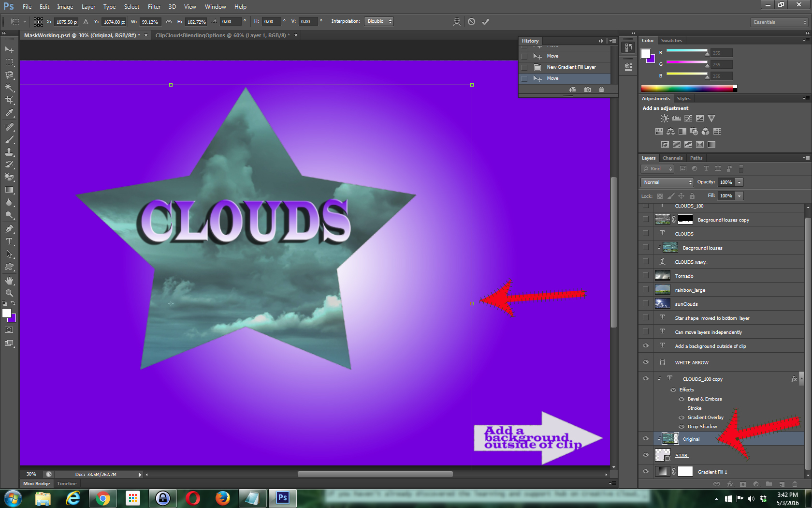
Task: Select the Hand tool
Action: tap(9, 281)
